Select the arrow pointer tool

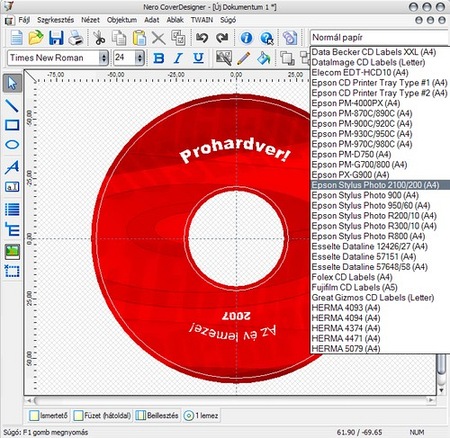tap(12, 83)
